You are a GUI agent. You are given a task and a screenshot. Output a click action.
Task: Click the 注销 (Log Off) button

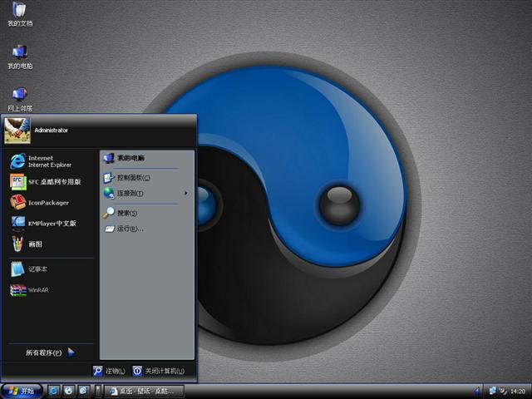[109, 371]
